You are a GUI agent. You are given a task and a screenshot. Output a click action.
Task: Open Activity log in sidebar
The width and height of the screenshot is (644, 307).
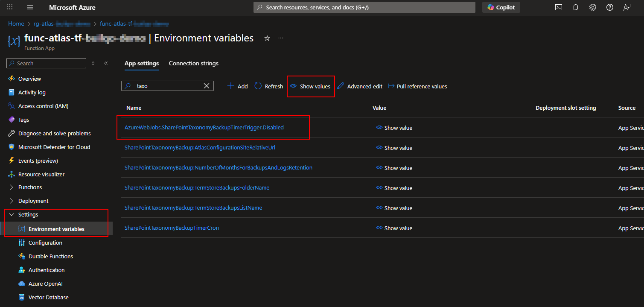(x=32, y=92)
